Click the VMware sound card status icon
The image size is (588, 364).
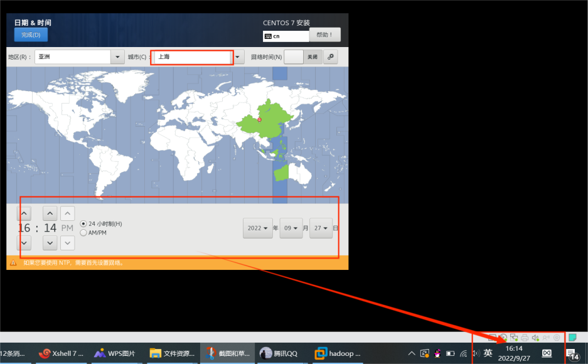coord(535,338)
